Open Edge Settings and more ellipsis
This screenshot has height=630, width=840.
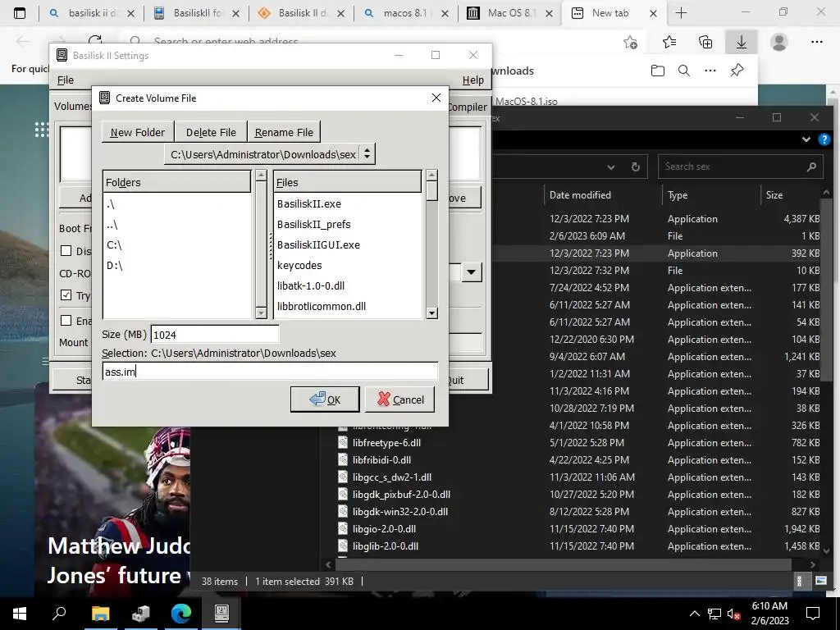coord(816,42)
